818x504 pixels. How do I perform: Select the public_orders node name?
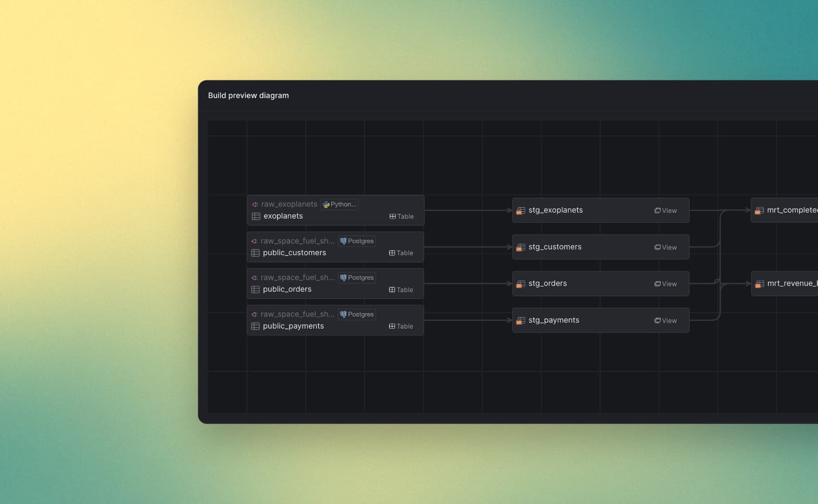pyautogui.click(x=287, y=289)
